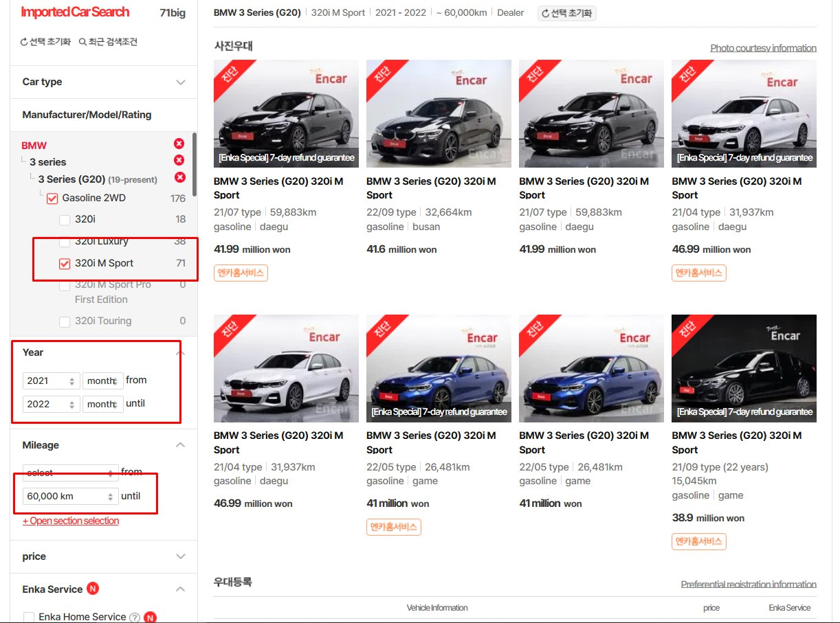Open Preferential registration information link

(x=749, y=585)
